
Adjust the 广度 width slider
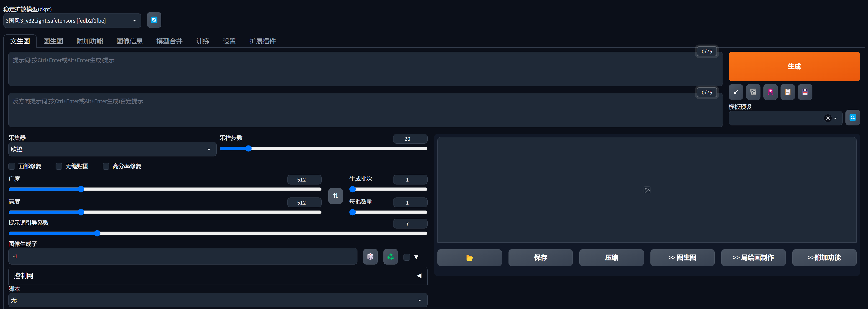pyautogui.click(x=165, y=189)
